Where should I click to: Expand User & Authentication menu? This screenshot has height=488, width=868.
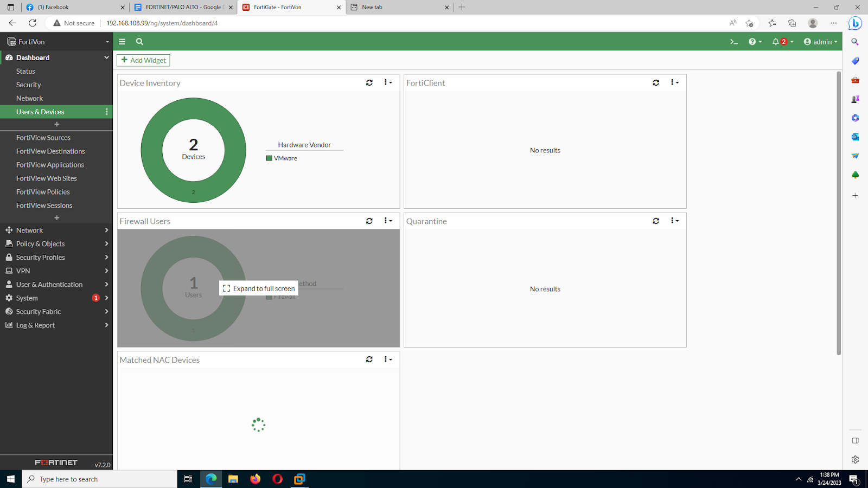point(56,284)
